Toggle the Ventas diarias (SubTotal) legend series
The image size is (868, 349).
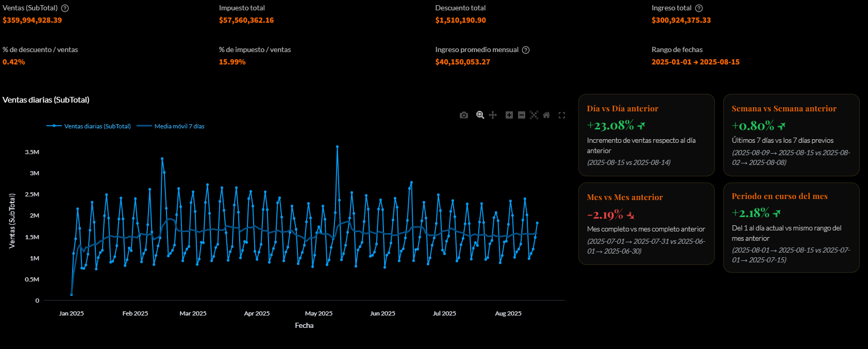pos(97,126)
